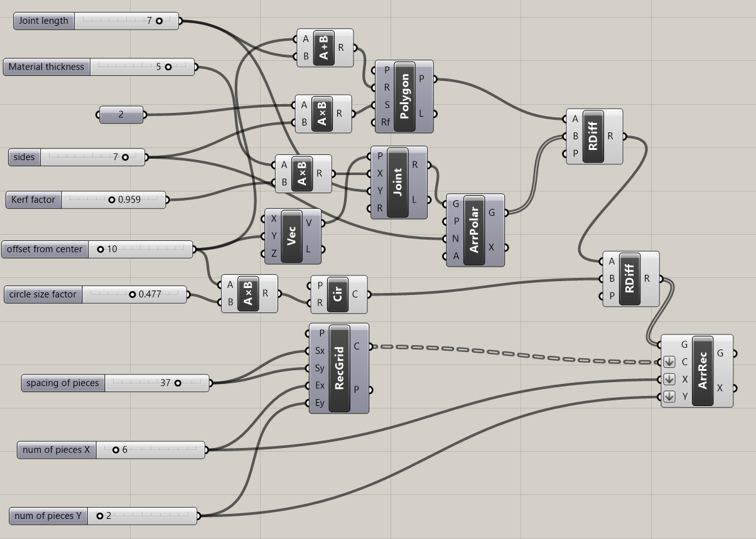Select the A×B component feeding Polygon
The image size is (756, 539).
coord(323,114)
